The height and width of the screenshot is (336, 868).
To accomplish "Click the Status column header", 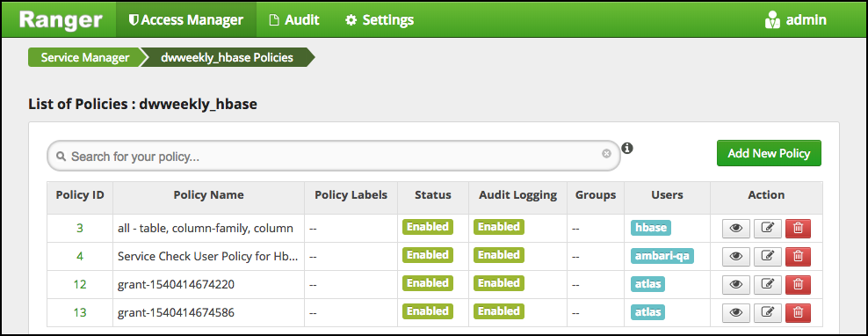I will 433,195.
